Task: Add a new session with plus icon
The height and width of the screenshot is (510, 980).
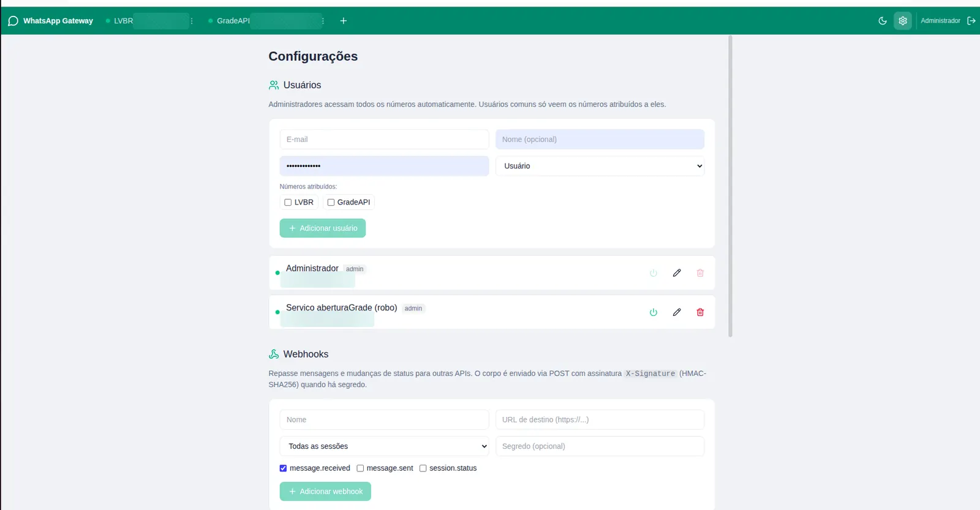Action: (x=344, y=21)
